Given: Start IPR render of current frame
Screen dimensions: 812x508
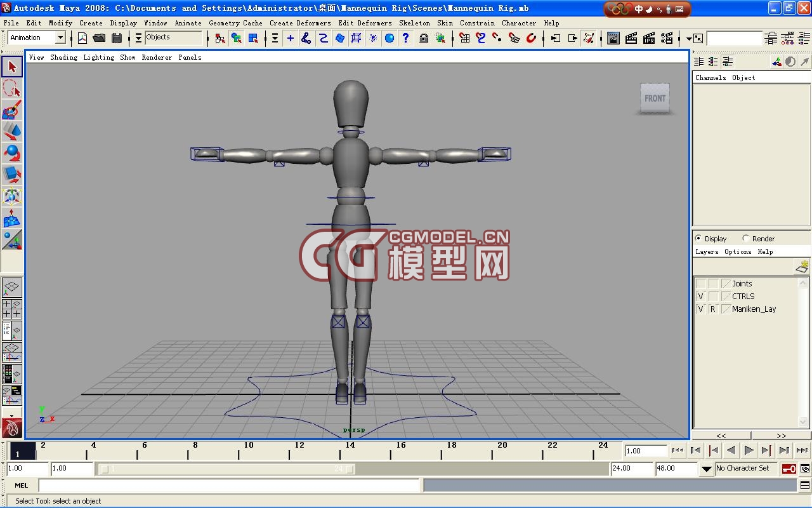Looking at the screenshot, I should (649, 38).
